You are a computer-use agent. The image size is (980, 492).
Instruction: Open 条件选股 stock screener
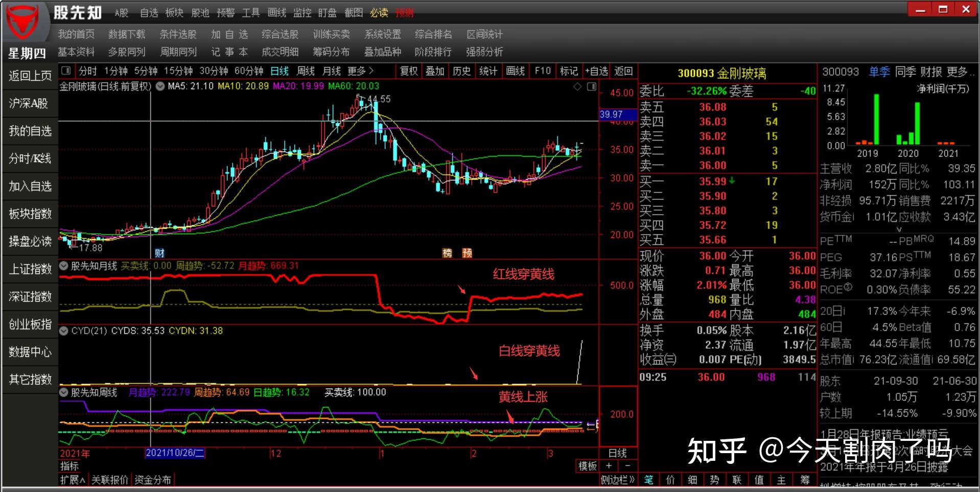pyautogui.click(x=178, y=34)
